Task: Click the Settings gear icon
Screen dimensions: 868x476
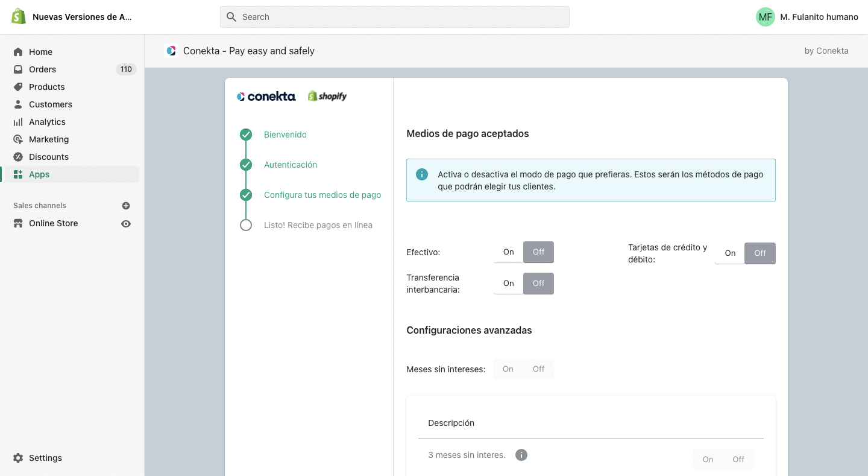Action: [18, 458]
